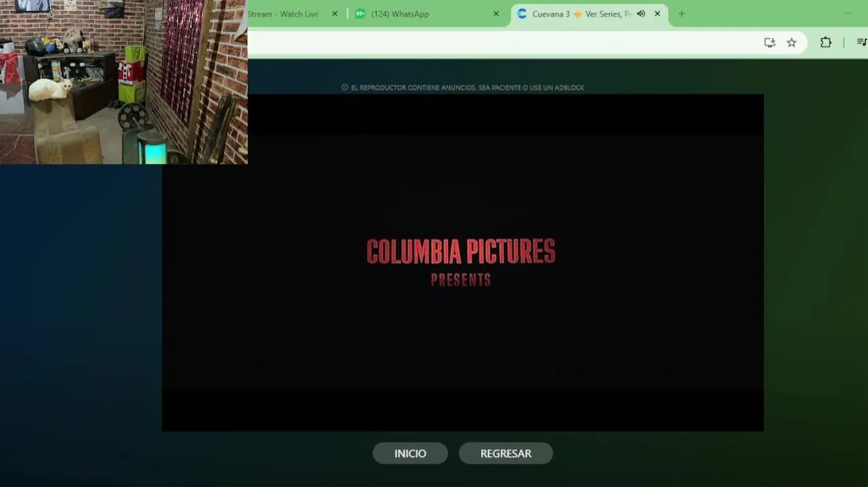
Task: Minimize the browser window
Action: (x=848, y=14)
